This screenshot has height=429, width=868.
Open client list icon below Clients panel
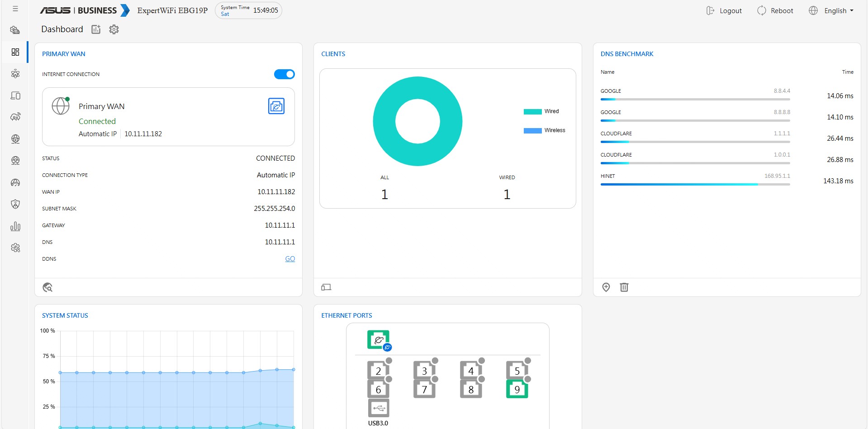pyautogui.click(x=326, y=287)
